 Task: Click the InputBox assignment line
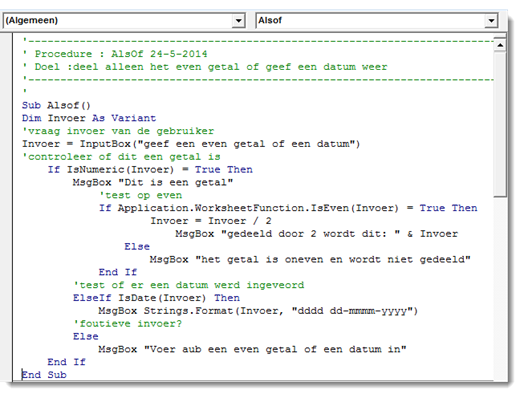point(191,144)
